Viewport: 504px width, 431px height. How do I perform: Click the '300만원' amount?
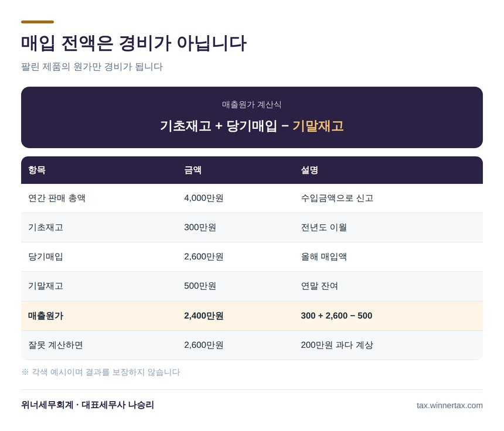tap(200, 227)
